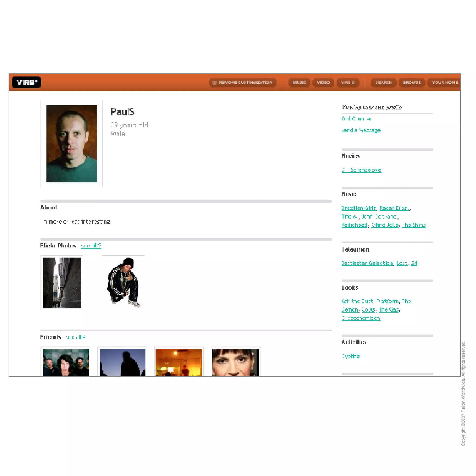Open the crouching man Flickr photo

point(124,283)
